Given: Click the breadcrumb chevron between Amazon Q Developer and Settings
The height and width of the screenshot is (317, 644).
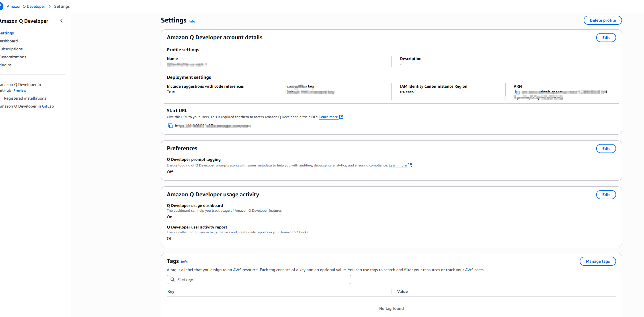Looking at the screenshot, I should (x=50, y=6).
